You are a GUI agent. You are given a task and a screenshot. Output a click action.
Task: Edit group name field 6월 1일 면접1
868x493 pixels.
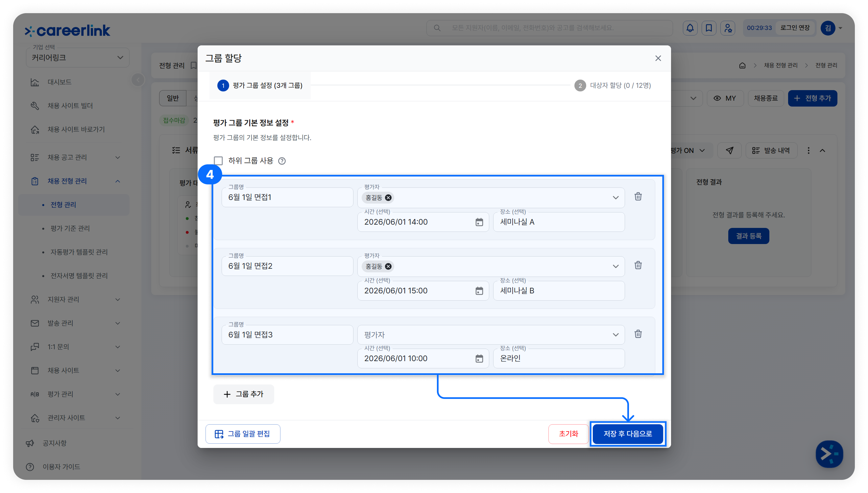[287, 197]
